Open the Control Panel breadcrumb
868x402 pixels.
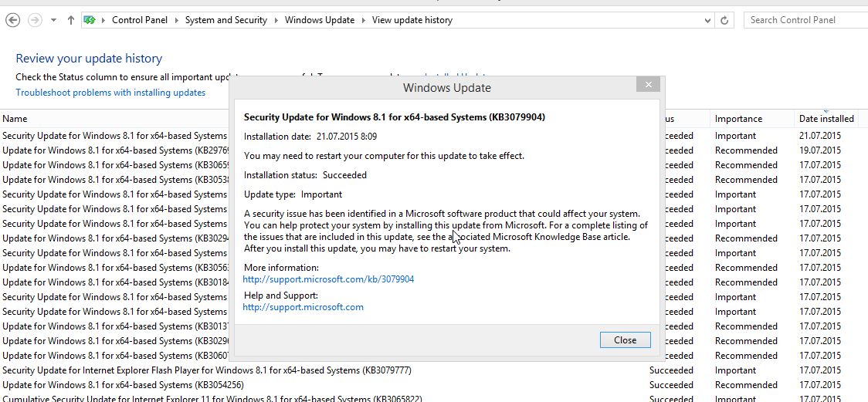click(140, 20)
